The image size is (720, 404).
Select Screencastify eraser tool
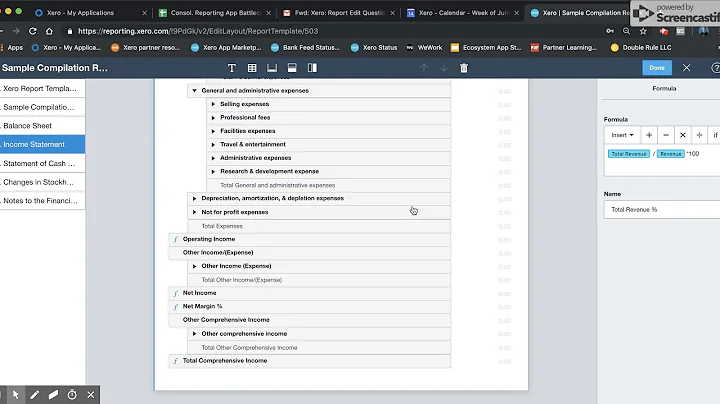[x=53, y=395]
